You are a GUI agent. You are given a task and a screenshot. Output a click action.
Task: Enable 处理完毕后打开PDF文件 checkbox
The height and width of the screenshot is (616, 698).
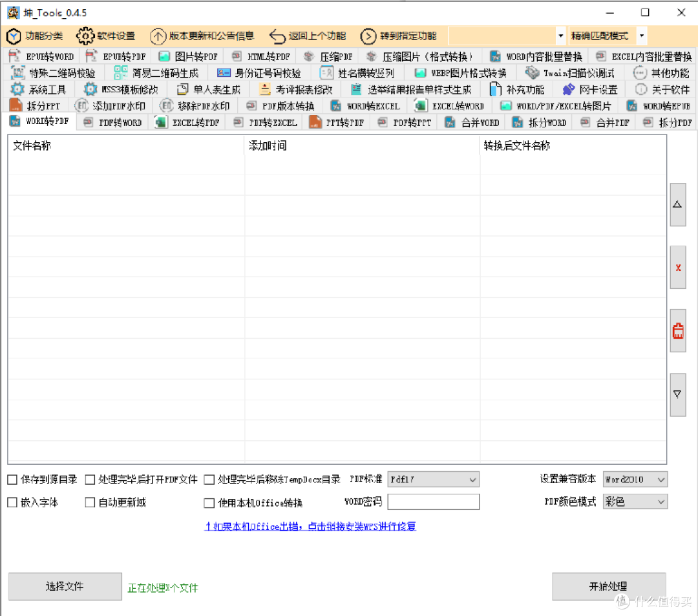point(90,480)
